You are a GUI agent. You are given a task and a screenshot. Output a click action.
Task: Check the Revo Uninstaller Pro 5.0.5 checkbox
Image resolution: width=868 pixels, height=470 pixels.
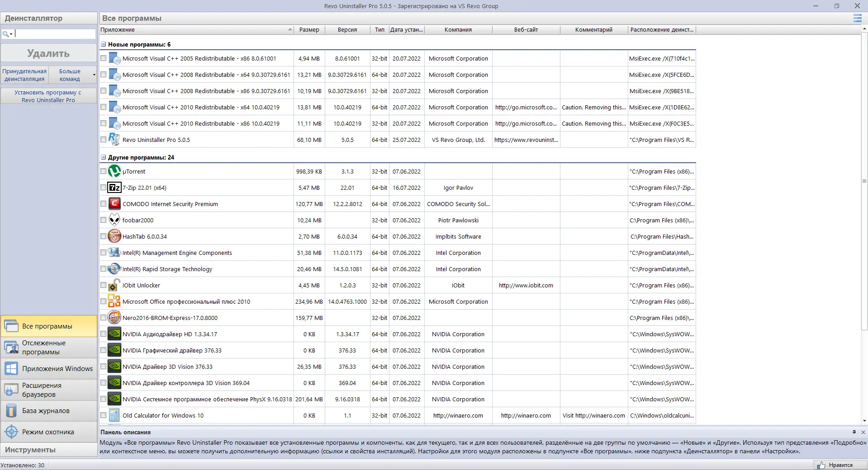(x=104, y=140)
